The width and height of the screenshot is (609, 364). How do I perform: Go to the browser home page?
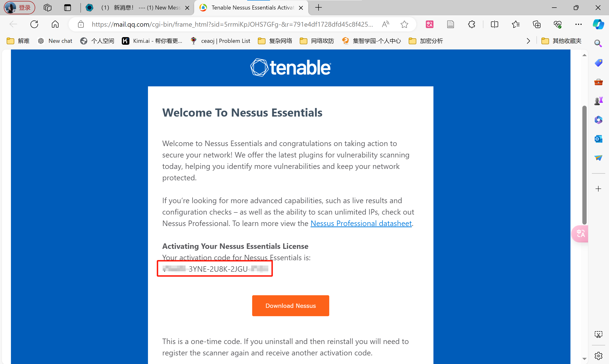point(55,24)
